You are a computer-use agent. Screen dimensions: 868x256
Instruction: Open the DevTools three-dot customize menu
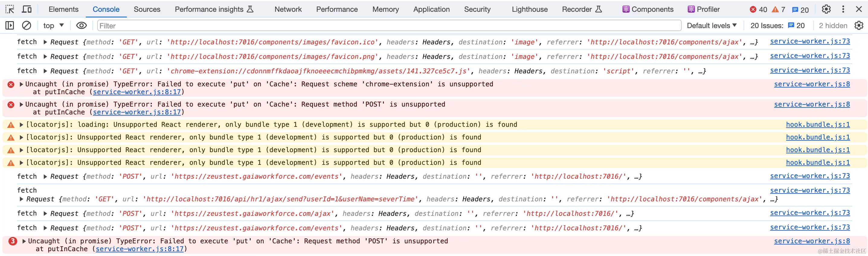coord(843,9)
